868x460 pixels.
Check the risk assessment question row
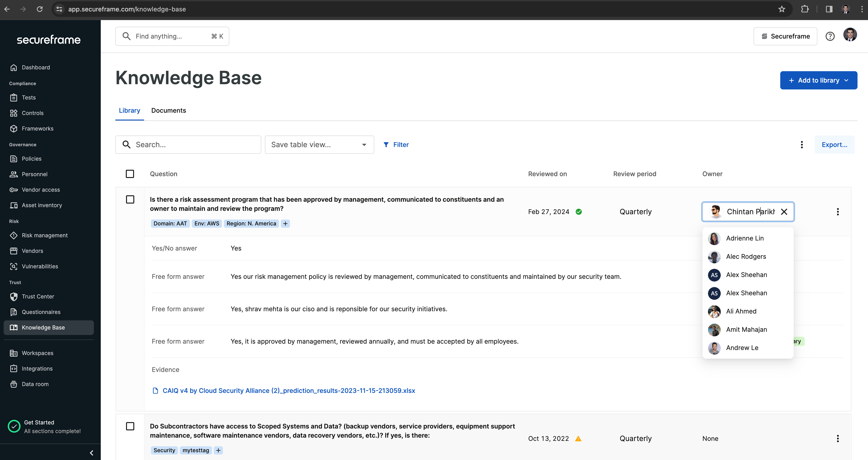point(130,199)
